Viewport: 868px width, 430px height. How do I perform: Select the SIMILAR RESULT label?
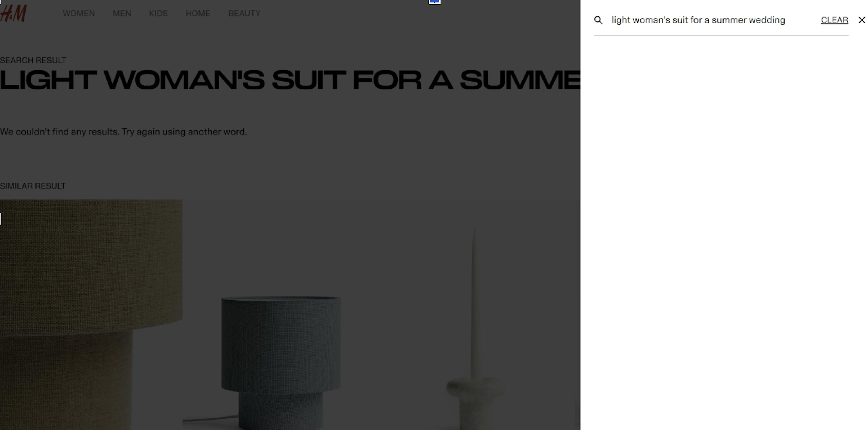point(33,186)
